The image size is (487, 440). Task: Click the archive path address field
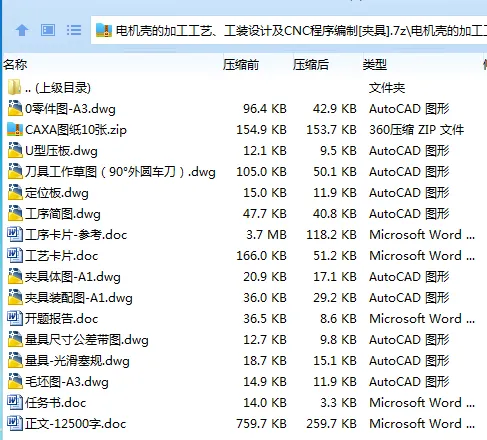(x=289, y=30)
